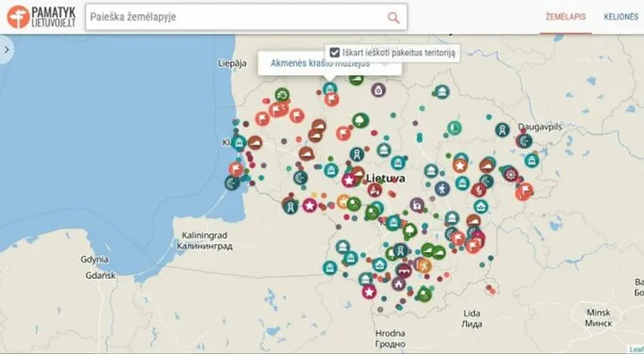Focus the 'Paieška žemėlapyje' search field
This screenshot has height=354, width=644.
(x=247, y=17)
